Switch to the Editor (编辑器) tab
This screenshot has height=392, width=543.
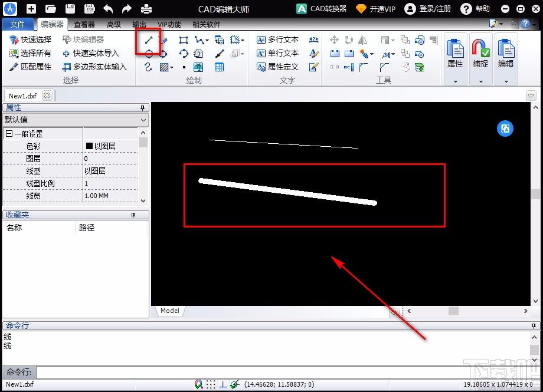click(x=53, y=24)
